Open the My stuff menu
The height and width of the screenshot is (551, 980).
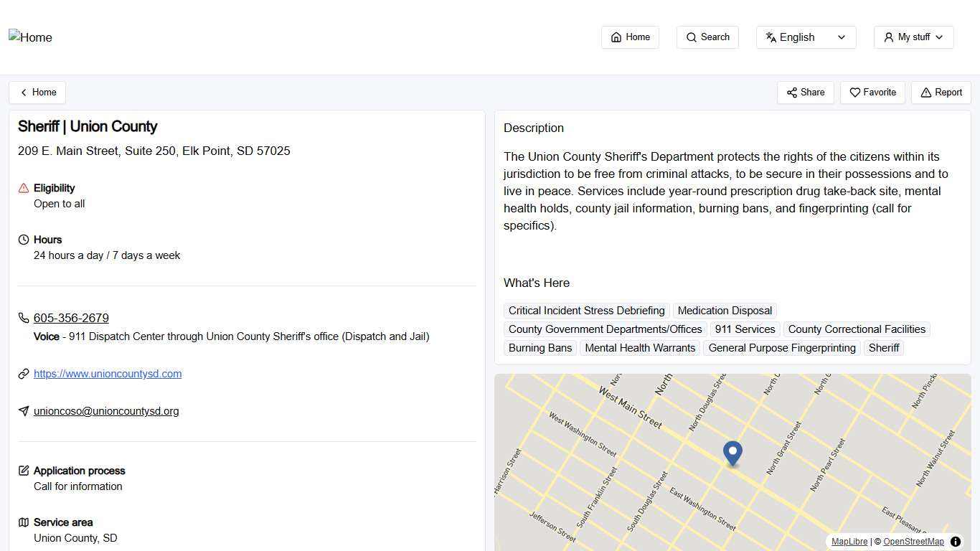pyautogui.click(x=913, y=37)
